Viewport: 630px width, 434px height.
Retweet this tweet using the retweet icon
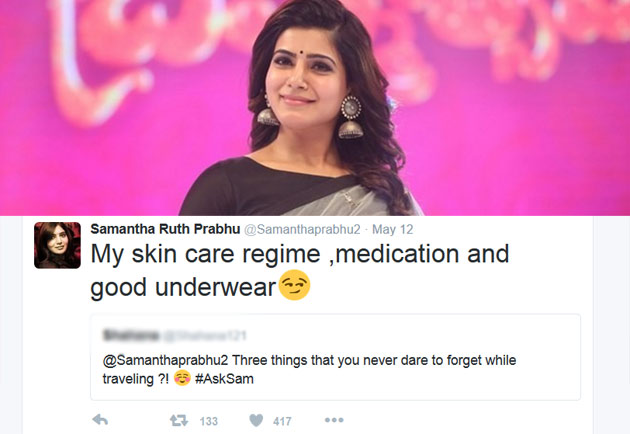tap(179, 421)
